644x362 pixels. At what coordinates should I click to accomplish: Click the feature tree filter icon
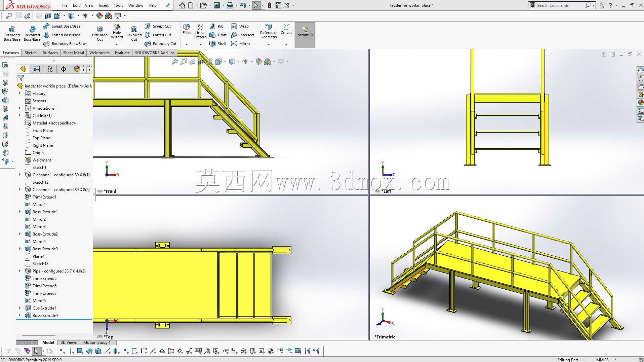(x=21, y=78)
